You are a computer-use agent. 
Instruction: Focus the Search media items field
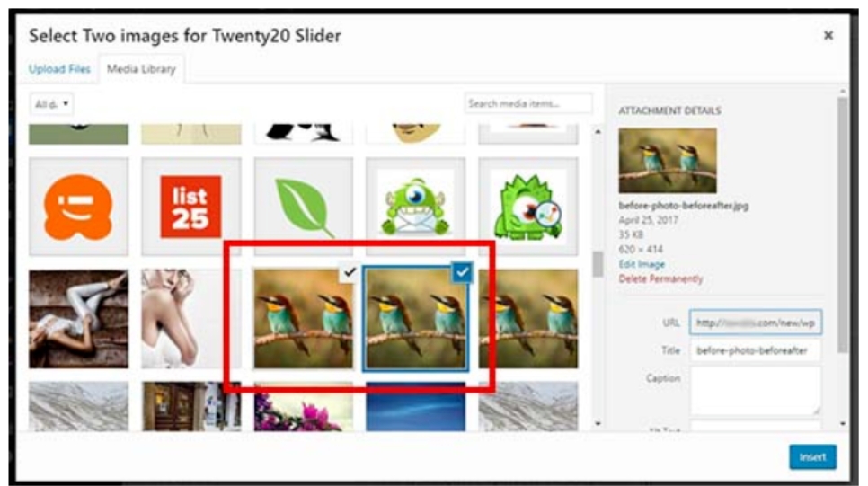(528, 103)
